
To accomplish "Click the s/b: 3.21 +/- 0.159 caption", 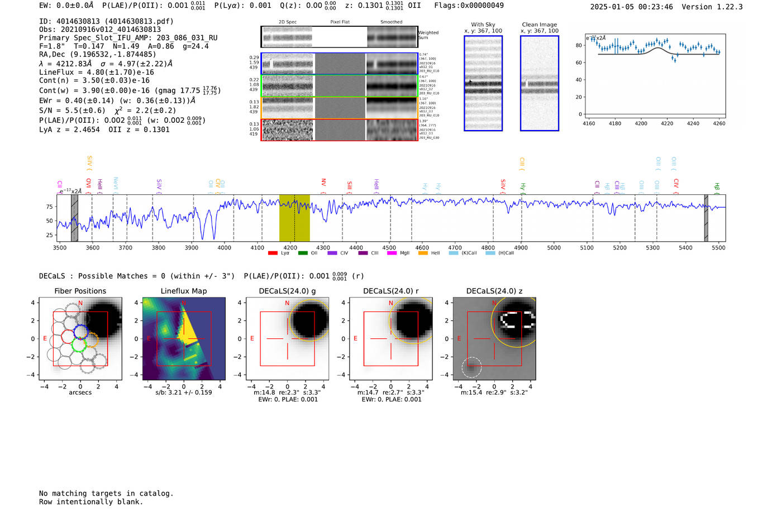I will pos(184,392).
